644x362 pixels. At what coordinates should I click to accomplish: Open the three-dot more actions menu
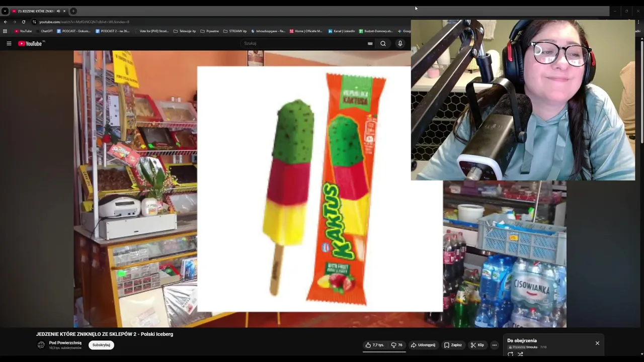[x=495, y=345]
